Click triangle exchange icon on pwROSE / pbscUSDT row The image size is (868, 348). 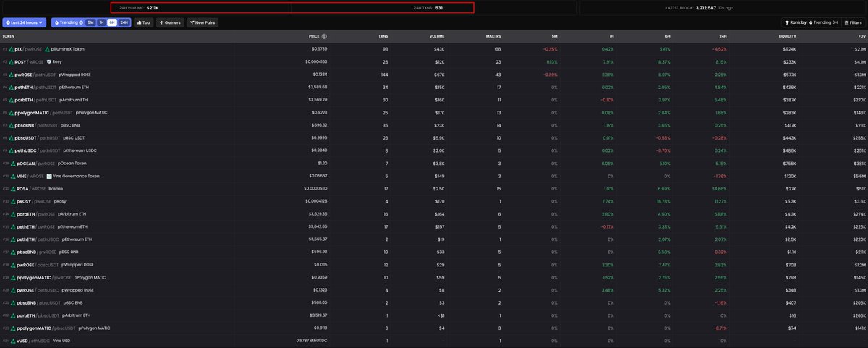click(12, 265)
